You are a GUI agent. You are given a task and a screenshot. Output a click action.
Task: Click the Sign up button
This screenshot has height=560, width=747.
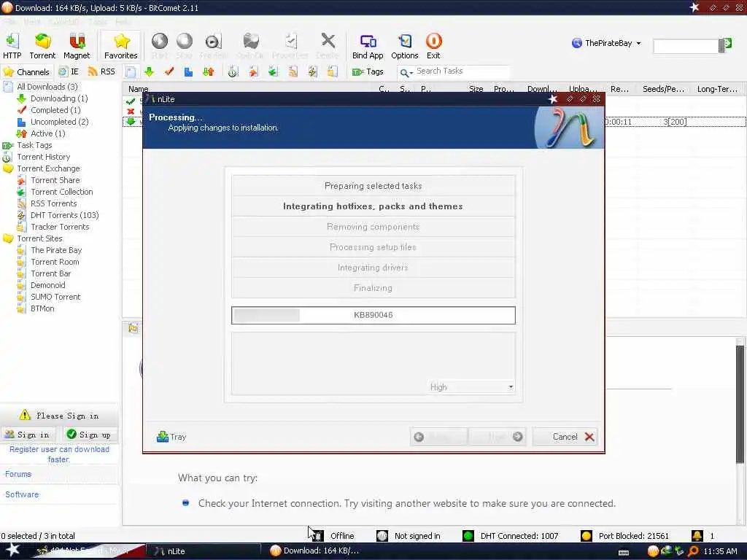pyautogui.click(x=90, y=435)
